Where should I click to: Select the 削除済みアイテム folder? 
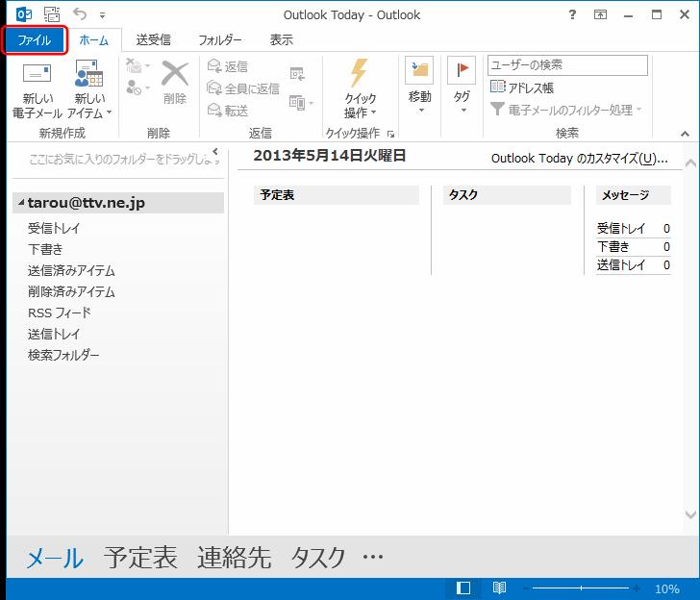pyautogui.click(x=71, y=291)
